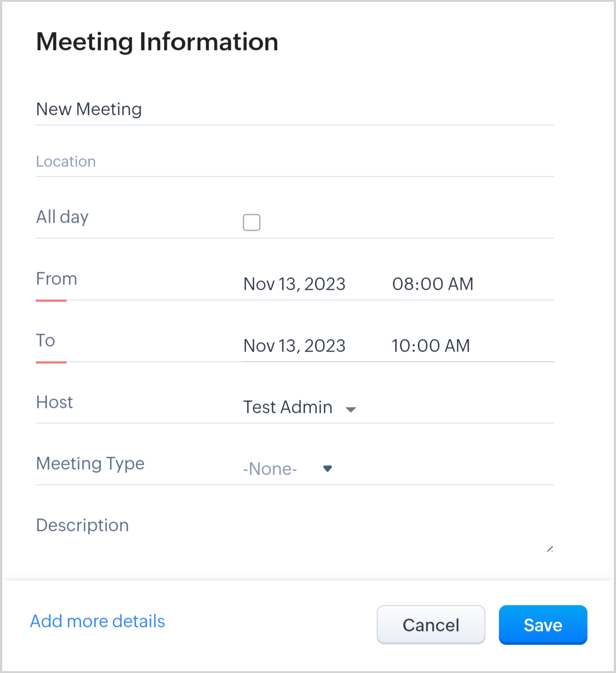This screenshot has height=673, width=616.
Task: Cancel the meeting creation
Action: (x=431, y=625)
